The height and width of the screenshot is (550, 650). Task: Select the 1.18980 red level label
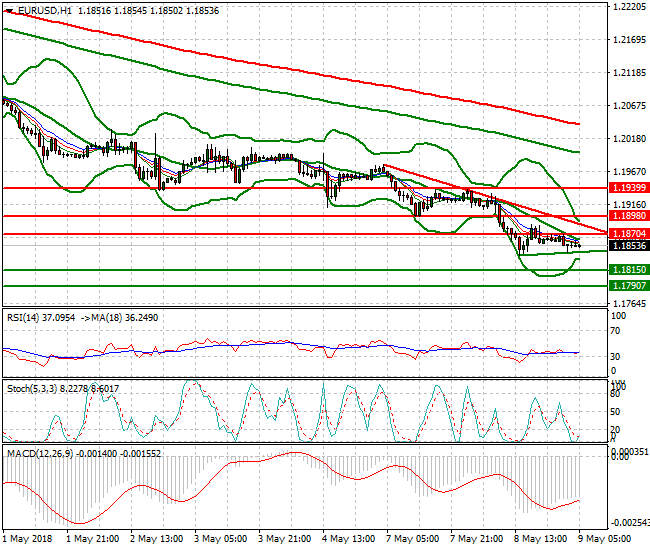(629, 215)
